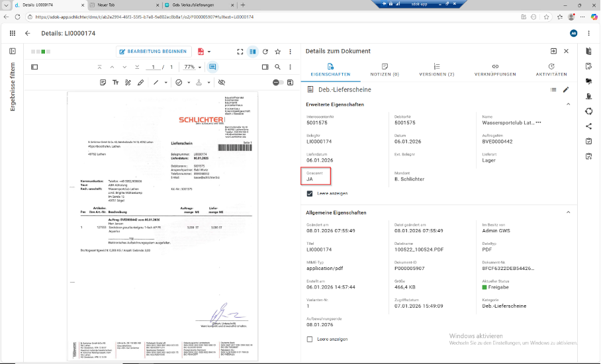Switch to the Aktivitäten tab
The height and width of the screenshot is (364, 601).
551,70
